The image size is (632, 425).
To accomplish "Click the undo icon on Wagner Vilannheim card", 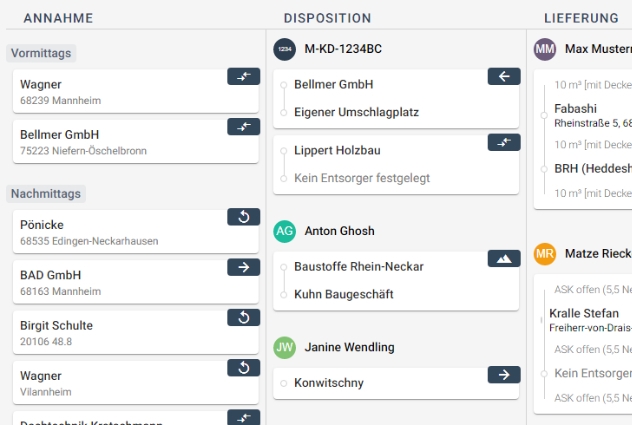I will [x=243, y=368].
